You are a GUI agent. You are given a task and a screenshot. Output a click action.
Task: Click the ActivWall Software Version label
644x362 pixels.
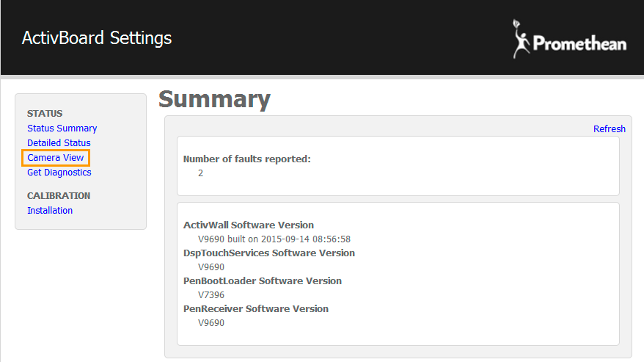point(249,225)
